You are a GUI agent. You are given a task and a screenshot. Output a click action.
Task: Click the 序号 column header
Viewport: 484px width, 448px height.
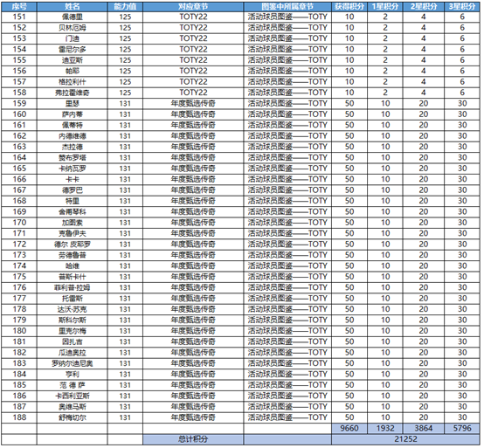19,6
